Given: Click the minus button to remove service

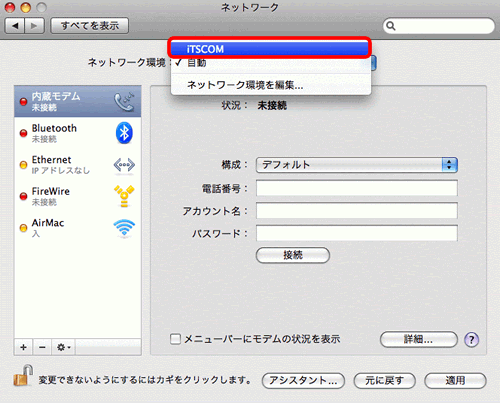Looking at the screenshot, I should tap(42, 347).
